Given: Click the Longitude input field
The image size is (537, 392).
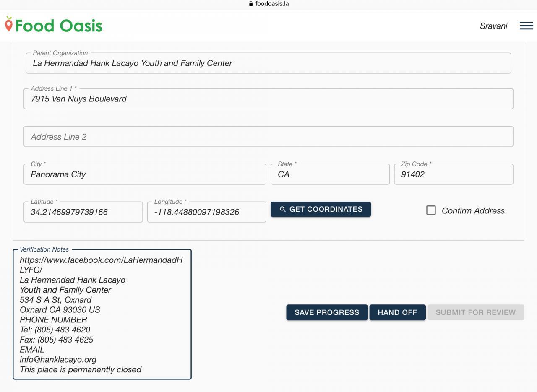Looking at the screenshot, I should click(206, 212).
